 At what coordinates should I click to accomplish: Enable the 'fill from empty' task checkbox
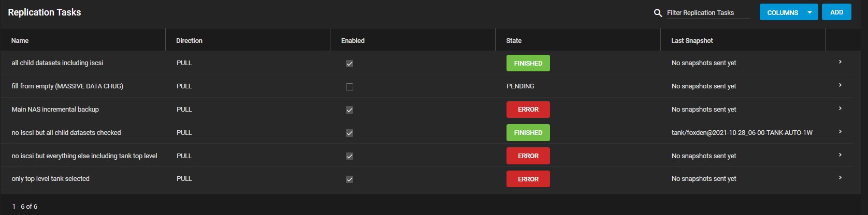click(x=350, y=87)
